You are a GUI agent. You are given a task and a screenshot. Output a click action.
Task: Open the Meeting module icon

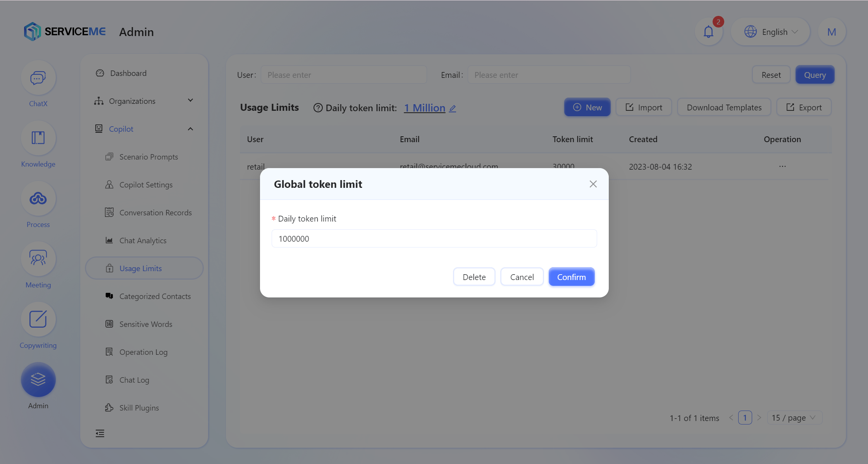(x=38, y=259)
